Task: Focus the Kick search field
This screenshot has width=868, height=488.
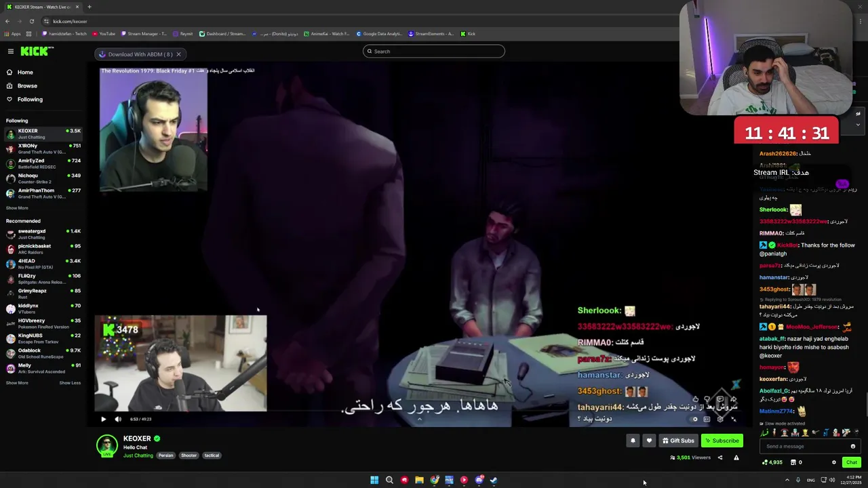Action: click(x=434, y=52)
